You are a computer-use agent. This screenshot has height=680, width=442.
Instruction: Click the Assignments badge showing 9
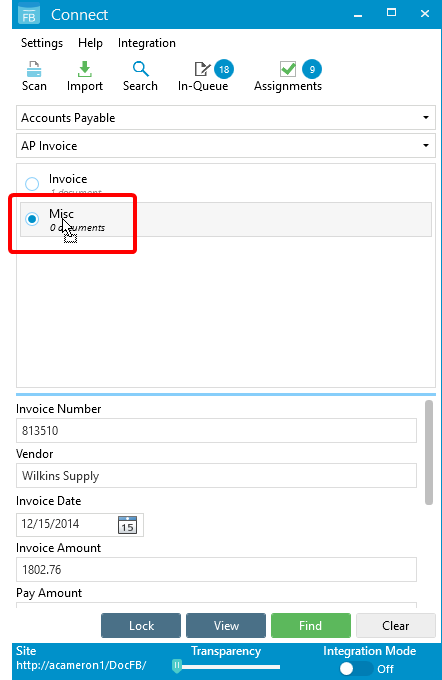[312, 69]
